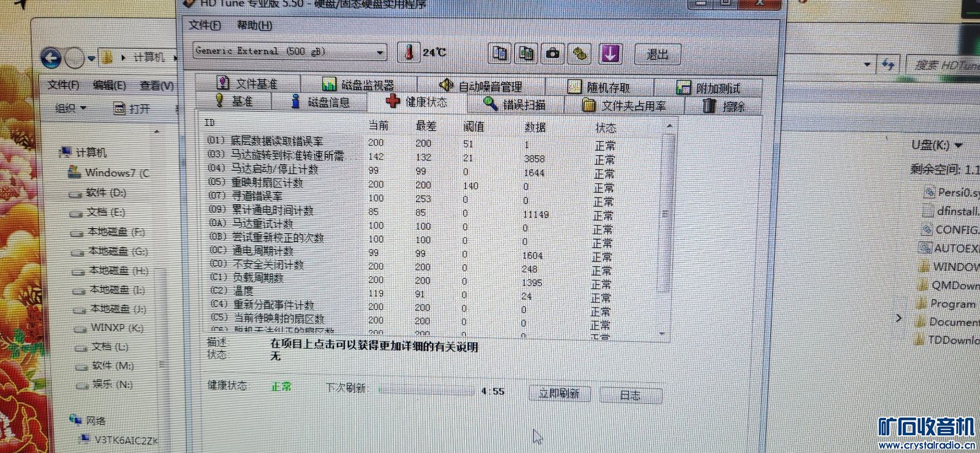Select 网络 in the Explorer tree
Image resolution: width=980 pixels, height=453 pixels.
tap(88, 421)
